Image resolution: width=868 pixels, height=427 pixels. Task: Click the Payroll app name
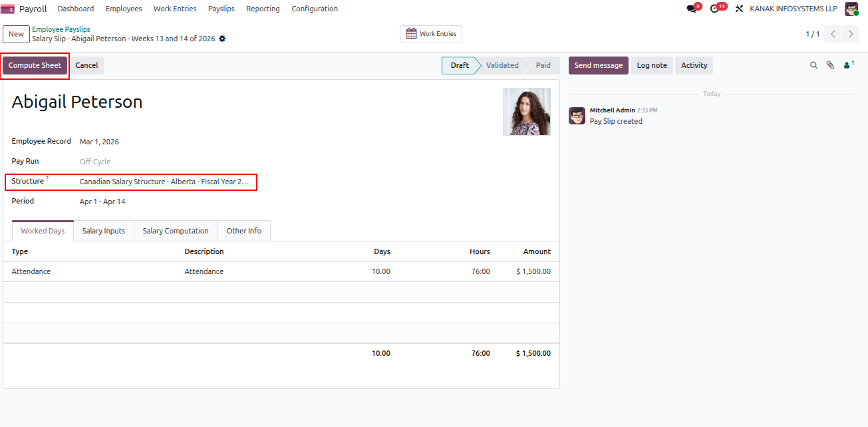[33, 9]
